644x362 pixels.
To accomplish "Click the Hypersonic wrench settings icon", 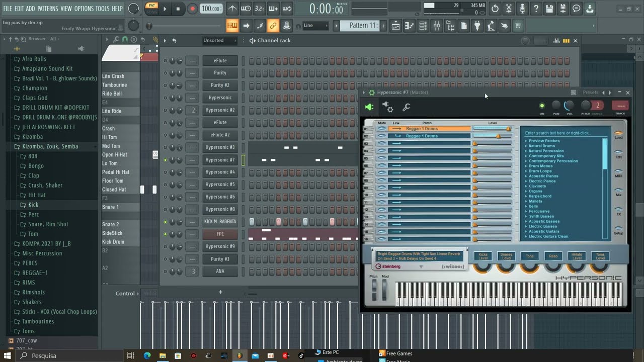I will (407, 107).
